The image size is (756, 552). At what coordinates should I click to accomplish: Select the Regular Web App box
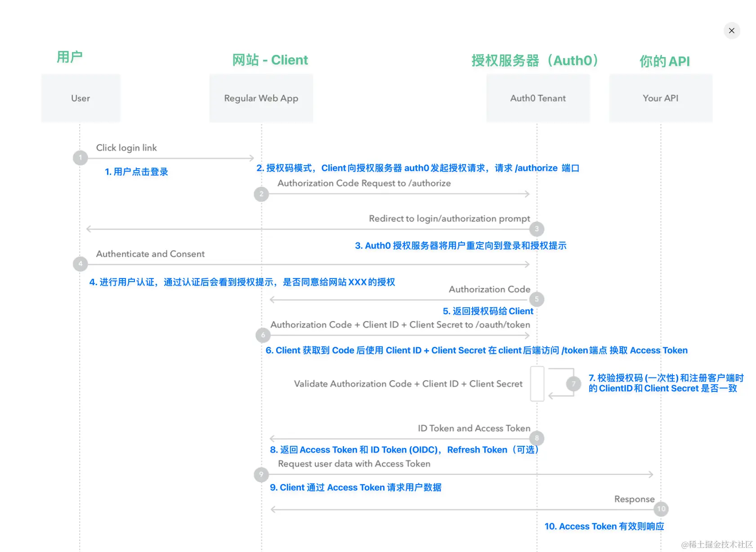[261, 98]
